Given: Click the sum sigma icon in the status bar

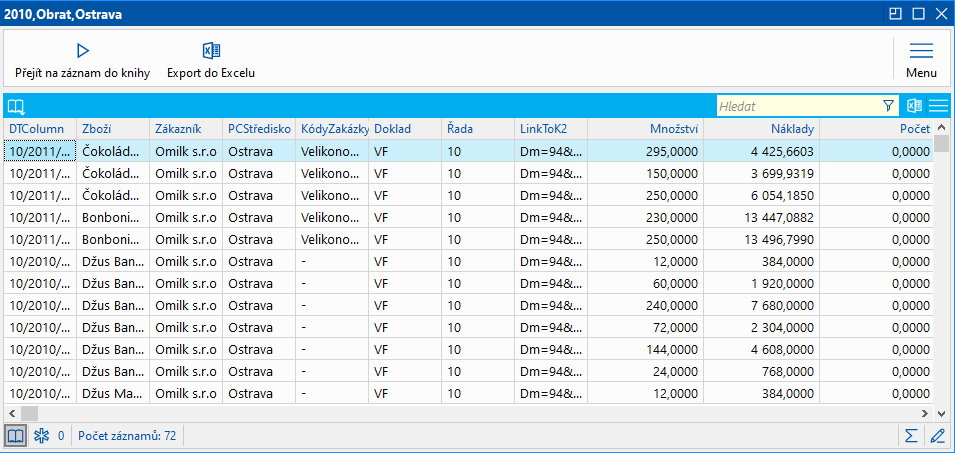Looking at the screenshot, I should [x=911, y=436].
